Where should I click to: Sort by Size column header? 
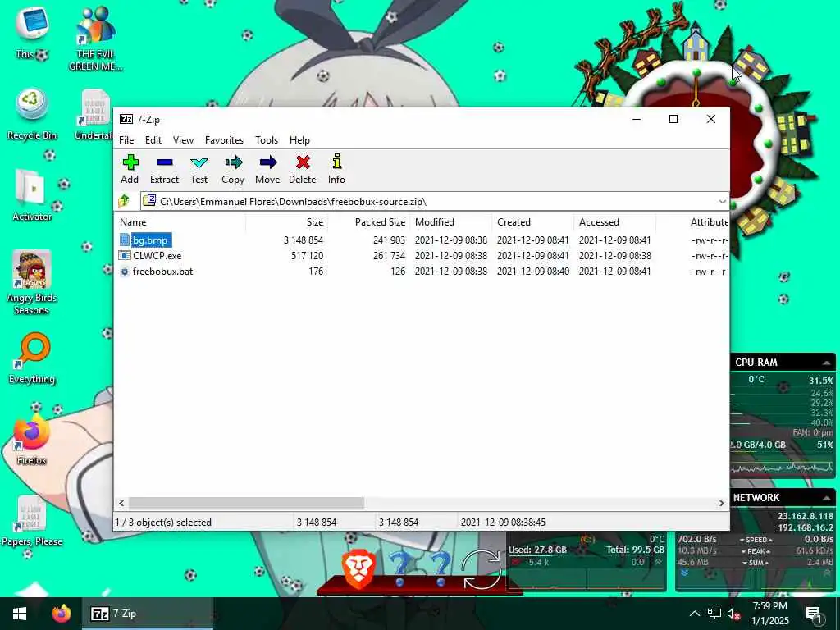286,221
